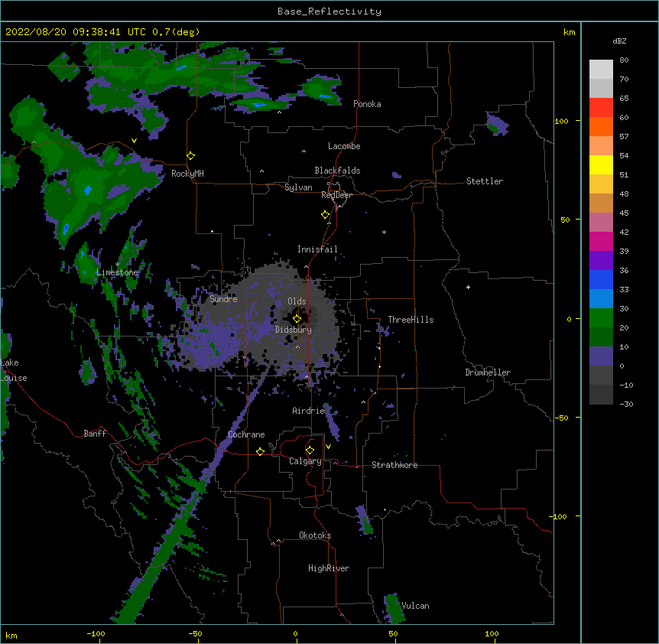Viewport: 659px width, 644px height.
Task: Click the yellow station marker south of RedDeer
Action: (325, 214)
